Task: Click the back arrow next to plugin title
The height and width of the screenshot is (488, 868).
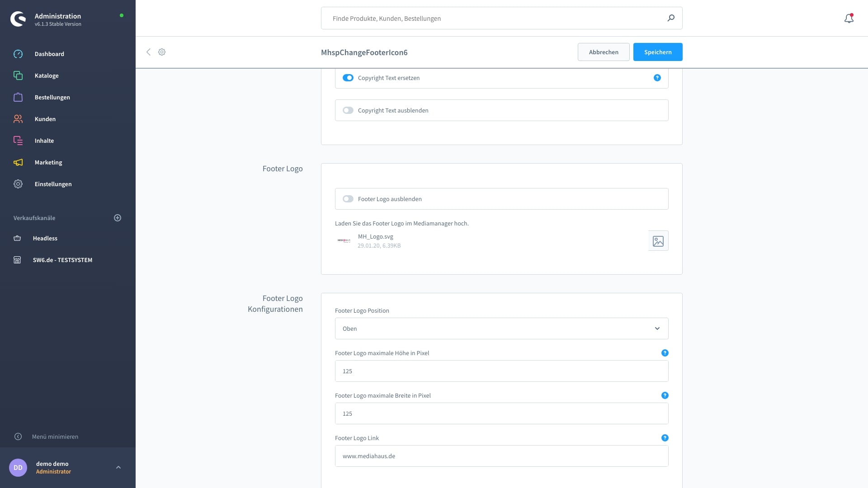Action: 148,52
